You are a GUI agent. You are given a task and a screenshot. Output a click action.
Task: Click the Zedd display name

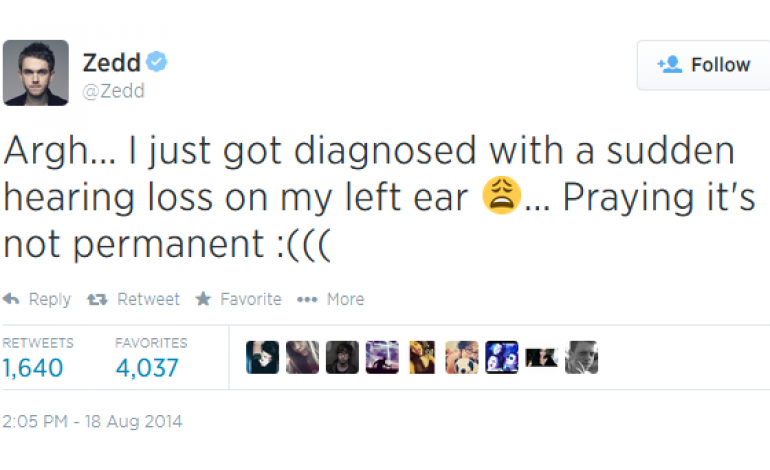point(110,62)
